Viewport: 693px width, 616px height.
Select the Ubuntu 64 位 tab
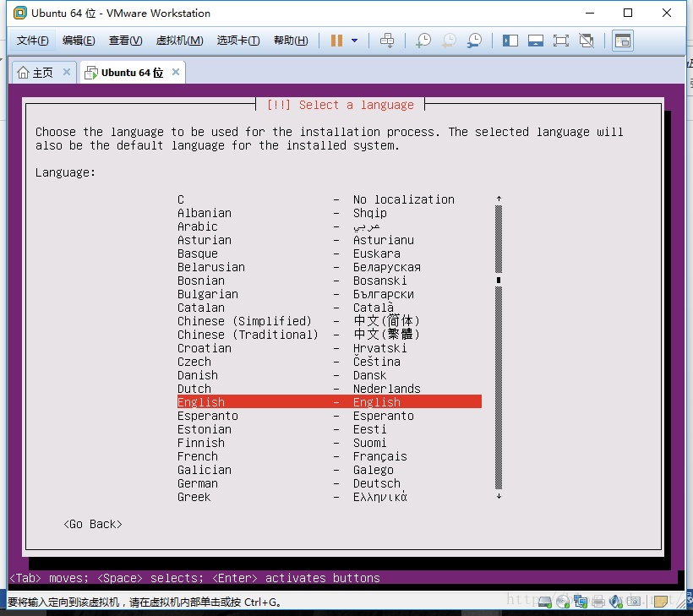pos(132,73)
